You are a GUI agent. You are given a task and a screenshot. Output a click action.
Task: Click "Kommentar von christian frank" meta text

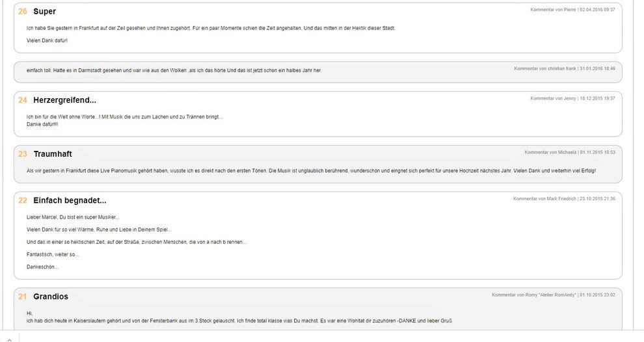click(565, 68)
